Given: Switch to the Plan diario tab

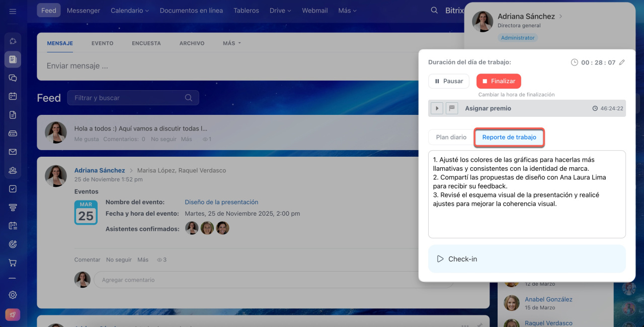Looking at the screenshot, I should pyautogui.click(x=451, y=137).
